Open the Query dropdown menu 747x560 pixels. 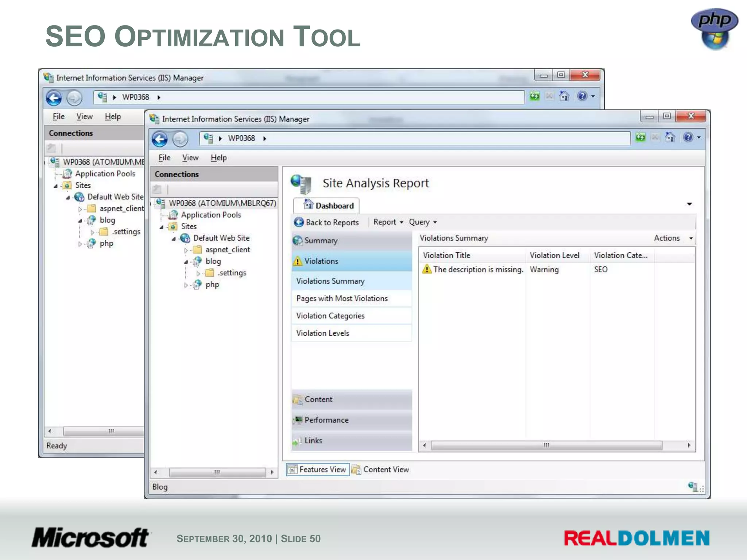coord(422,222)
